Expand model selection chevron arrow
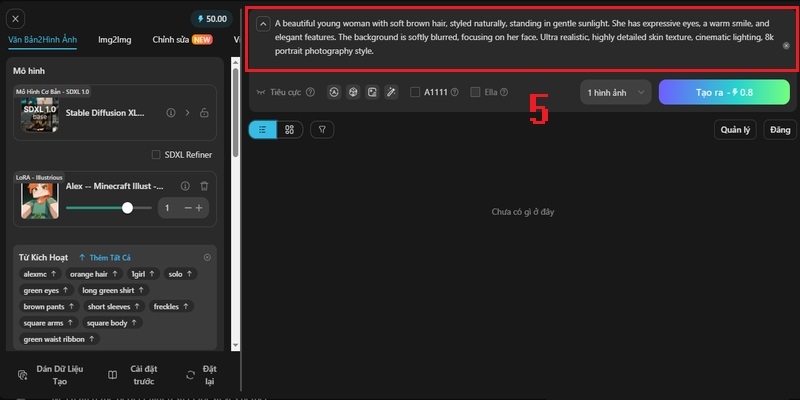 click(187, 113)
